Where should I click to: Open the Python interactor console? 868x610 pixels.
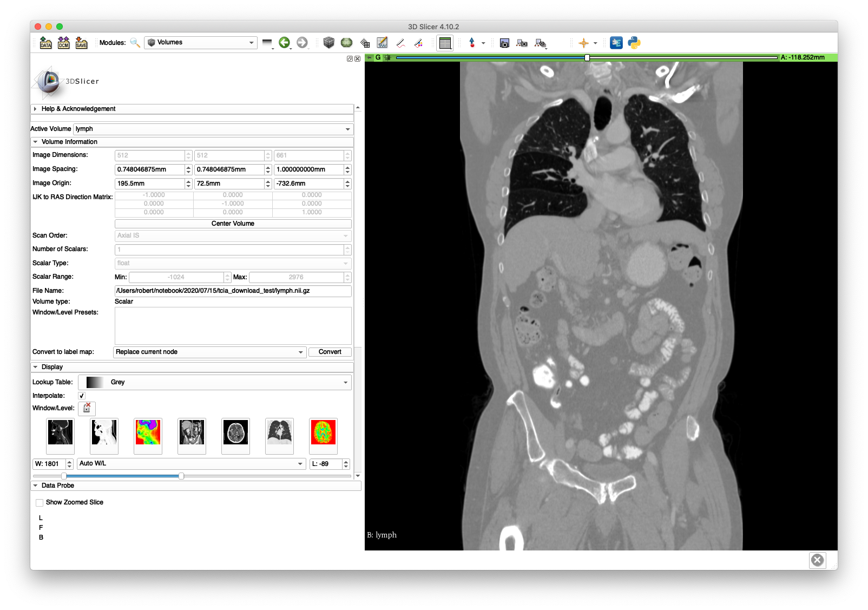tap(634, 42)
